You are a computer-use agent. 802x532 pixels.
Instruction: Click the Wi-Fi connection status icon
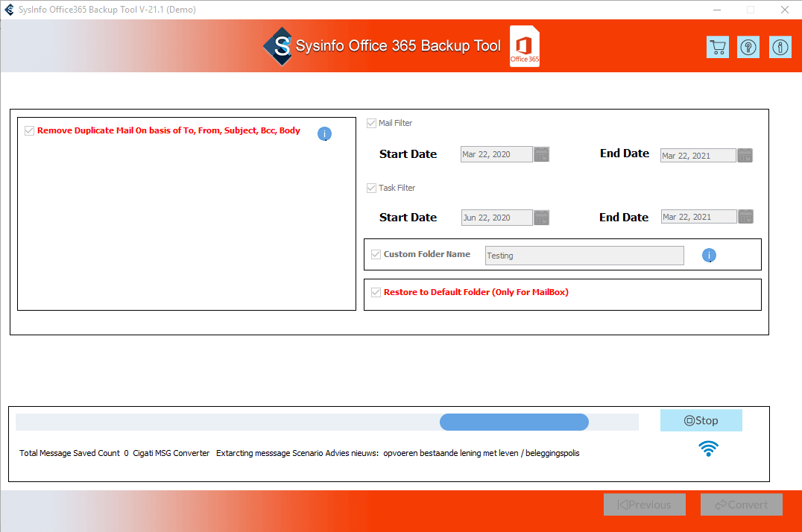click(x=708, y=449)
